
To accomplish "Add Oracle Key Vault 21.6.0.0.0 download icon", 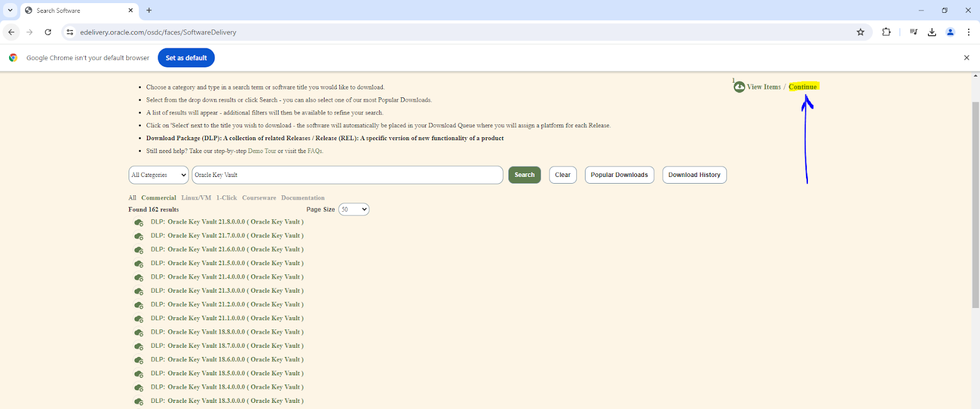I will tap(139, 250).
